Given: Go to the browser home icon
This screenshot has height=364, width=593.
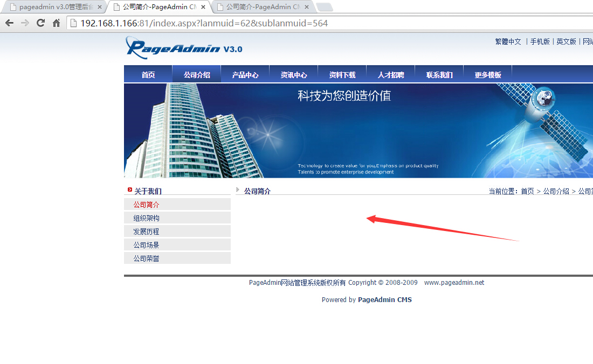Looking at the screenshot, I should (56, 23).
